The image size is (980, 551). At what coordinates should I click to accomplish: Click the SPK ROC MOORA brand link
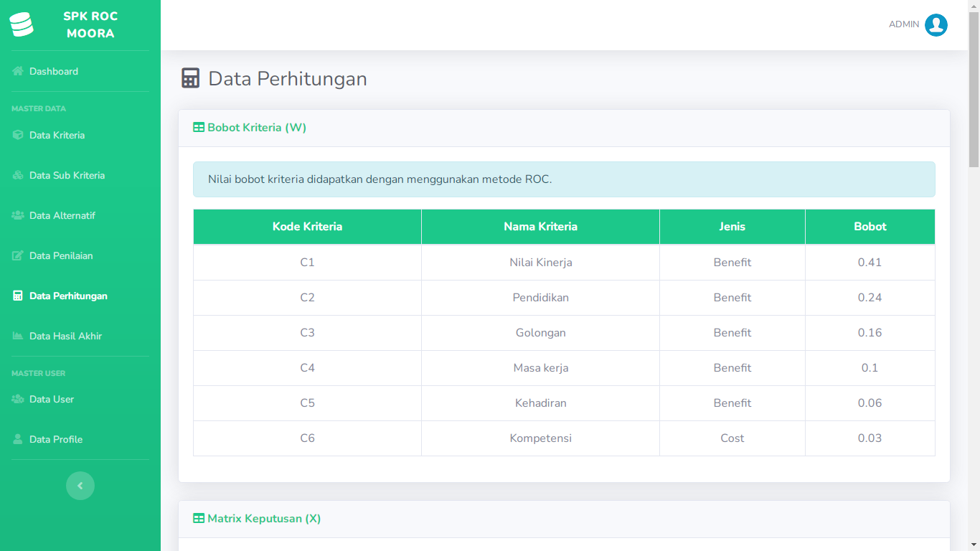tap(80, 25)
